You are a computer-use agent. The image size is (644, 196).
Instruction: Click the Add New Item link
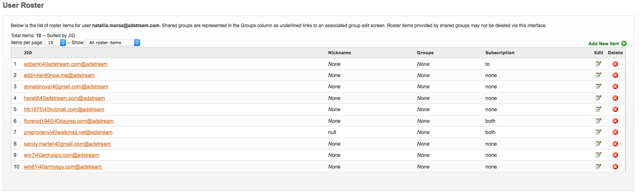click(604, 44)
